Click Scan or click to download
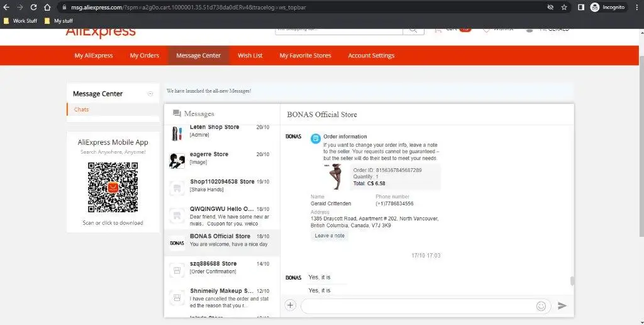 coord(113,223)
